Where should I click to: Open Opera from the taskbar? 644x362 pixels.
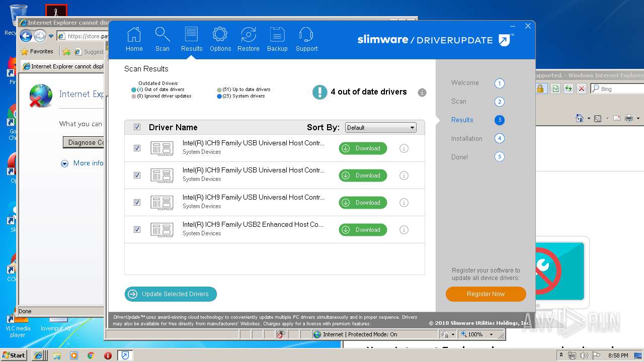click(x=108, y=355)
